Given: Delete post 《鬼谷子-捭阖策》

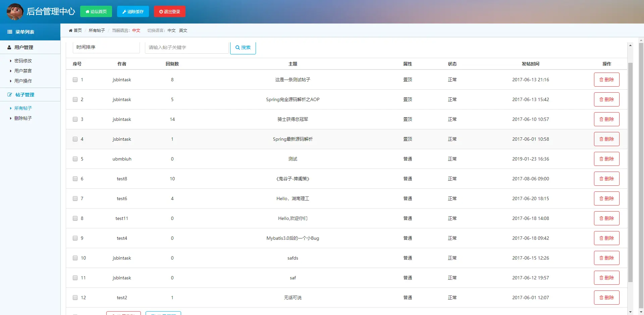Looking at the screenshot, I should 606,179.
